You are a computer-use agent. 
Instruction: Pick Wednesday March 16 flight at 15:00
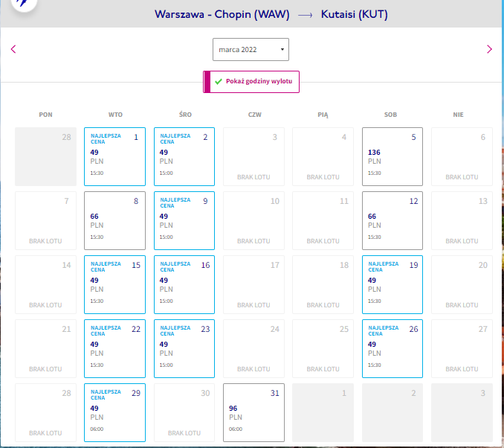[x=184, y=284]
